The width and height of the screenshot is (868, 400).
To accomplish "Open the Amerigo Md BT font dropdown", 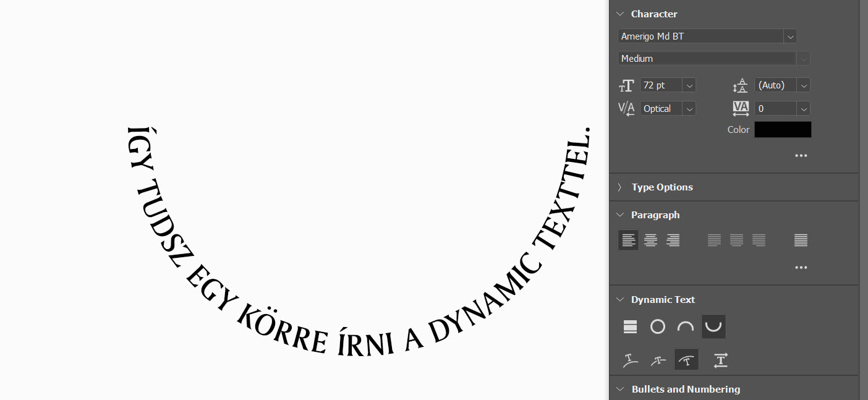I will point(789,36).
